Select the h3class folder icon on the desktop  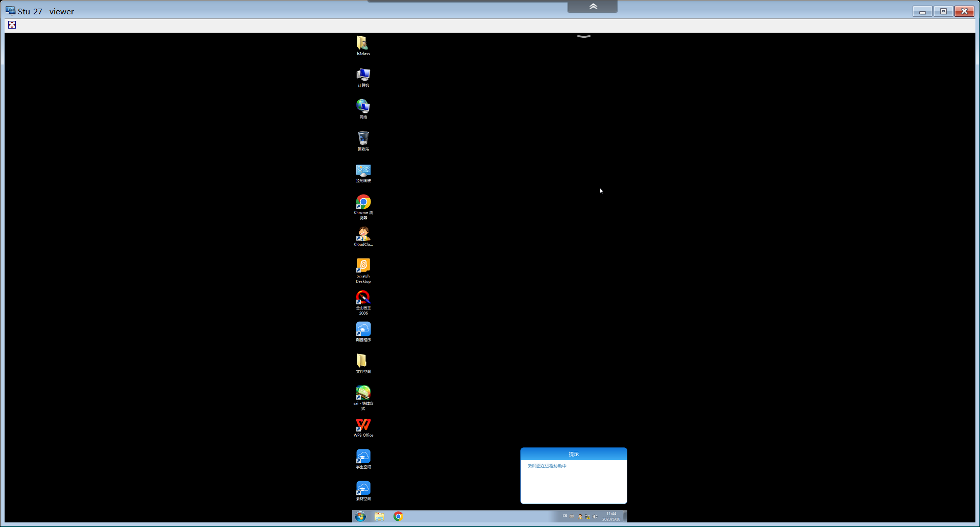point(363,45)
